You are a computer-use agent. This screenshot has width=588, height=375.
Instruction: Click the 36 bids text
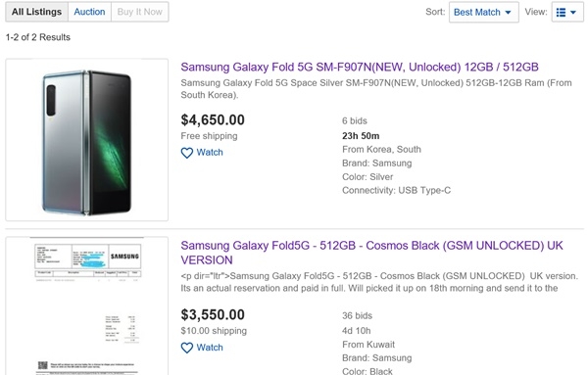(357, 316)
